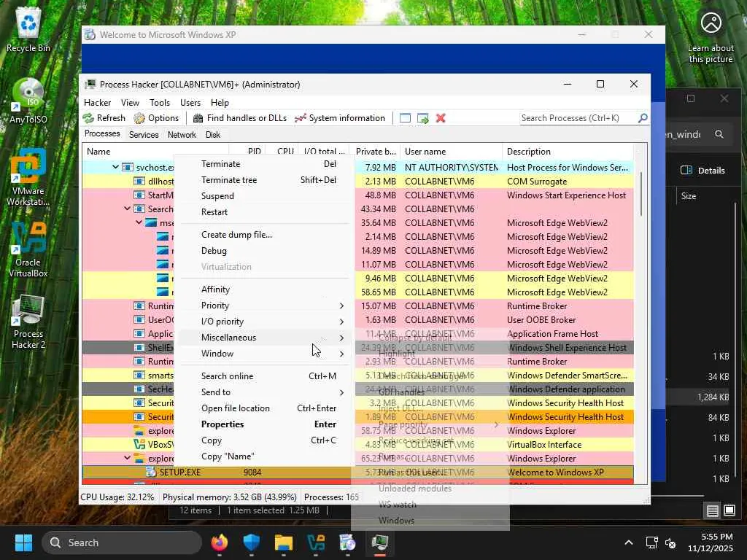Open Oracle VirtualBox desktop icon

(x=28, y=249)
